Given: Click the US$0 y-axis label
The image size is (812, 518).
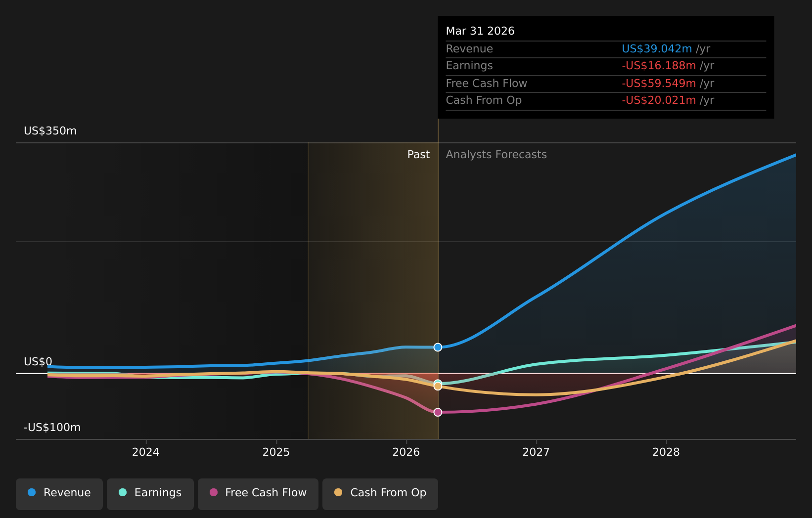Looking at the screenshot, I should click(38, 361).
